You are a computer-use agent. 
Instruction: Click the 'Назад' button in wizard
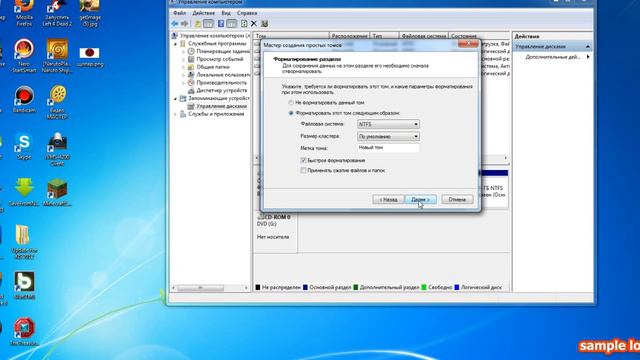(388, 200)
